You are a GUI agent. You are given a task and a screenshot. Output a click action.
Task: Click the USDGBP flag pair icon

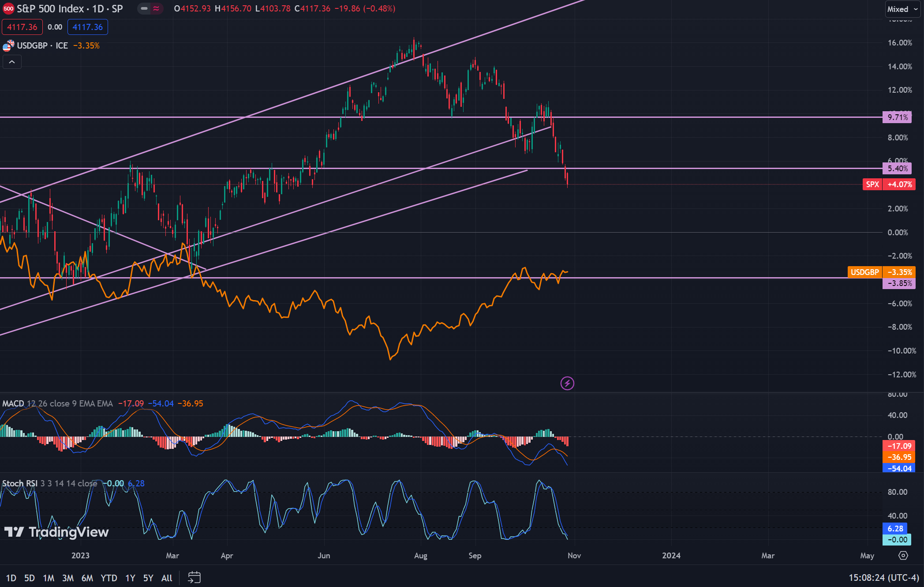8,45
